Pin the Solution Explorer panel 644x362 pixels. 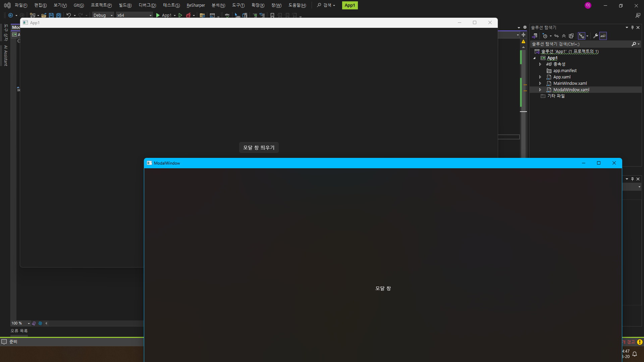(632, 27)
